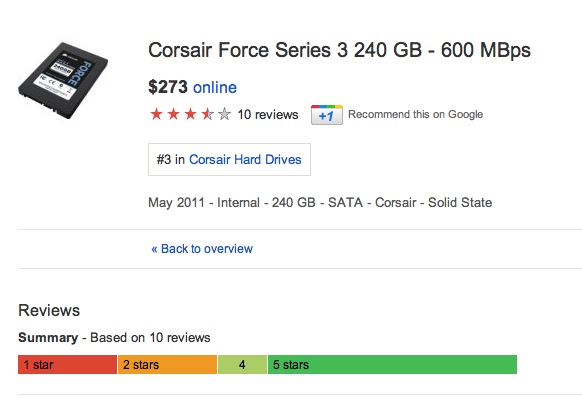Go back via "« Back to overview"
Viewport: 582px width, 398px height.
pyautogui.click(x=202, y=248)
